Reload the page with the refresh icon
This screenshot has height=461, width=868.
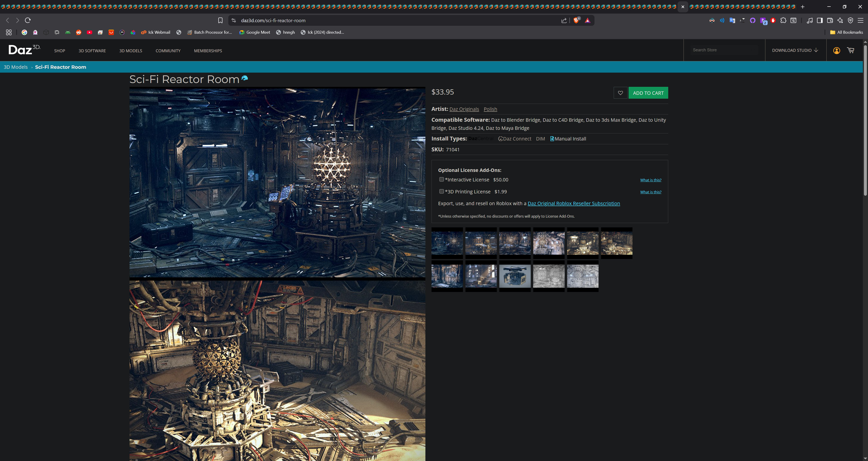pos(28,20)
